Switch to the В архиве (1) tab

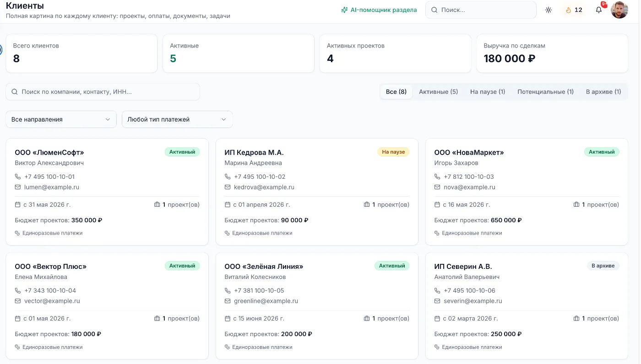click(x=603, y=91)
